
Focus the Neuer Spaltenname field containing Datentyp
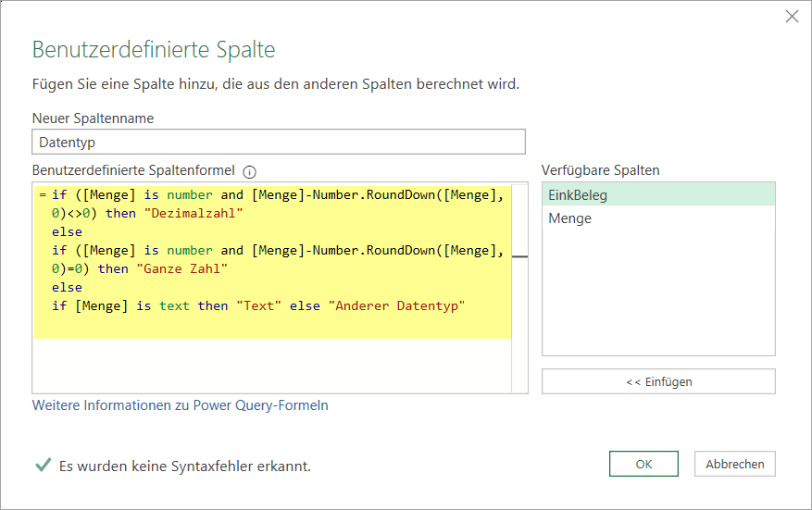278,142
